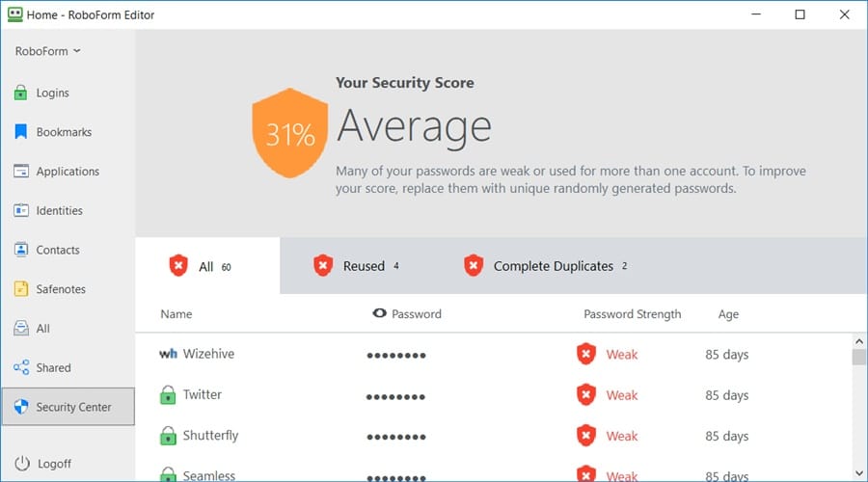Open the All items sidebar entry

[42, 329]
